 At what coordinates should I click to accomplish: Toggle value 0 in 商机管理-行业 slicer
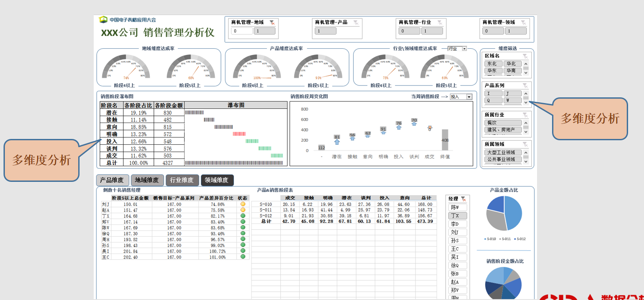409,31
